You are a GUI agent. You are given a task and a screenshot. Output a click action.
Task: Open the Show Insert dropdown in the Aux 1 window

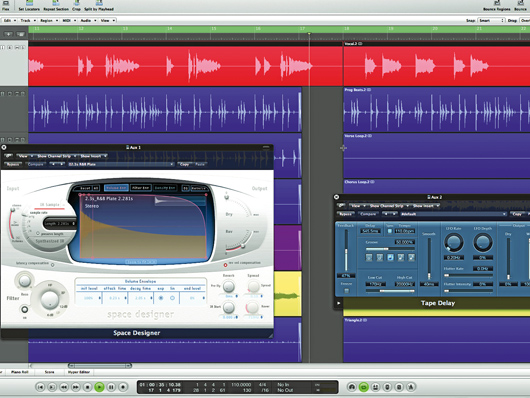tap(94, 156)
